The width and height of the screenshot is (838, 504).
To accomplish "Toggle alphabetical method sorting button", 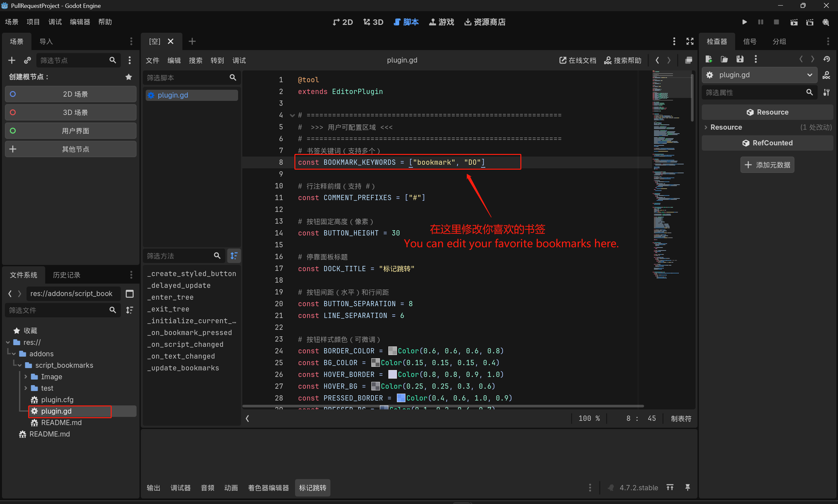I will coord(234,256).
